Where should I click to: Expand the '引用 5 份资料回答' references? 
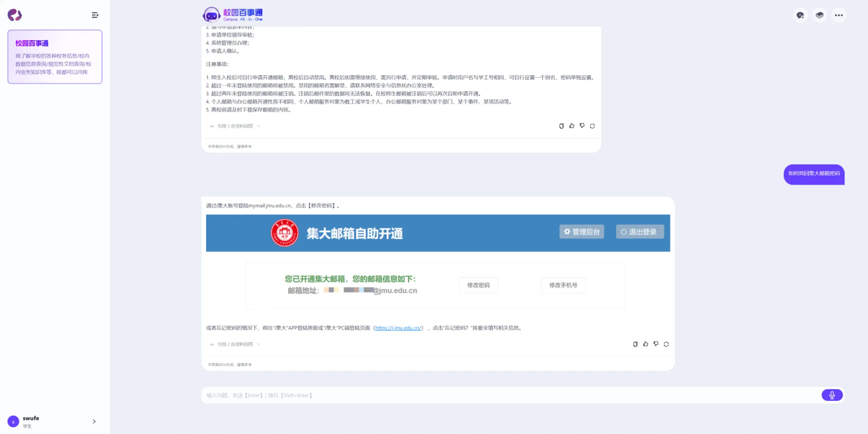236,126
